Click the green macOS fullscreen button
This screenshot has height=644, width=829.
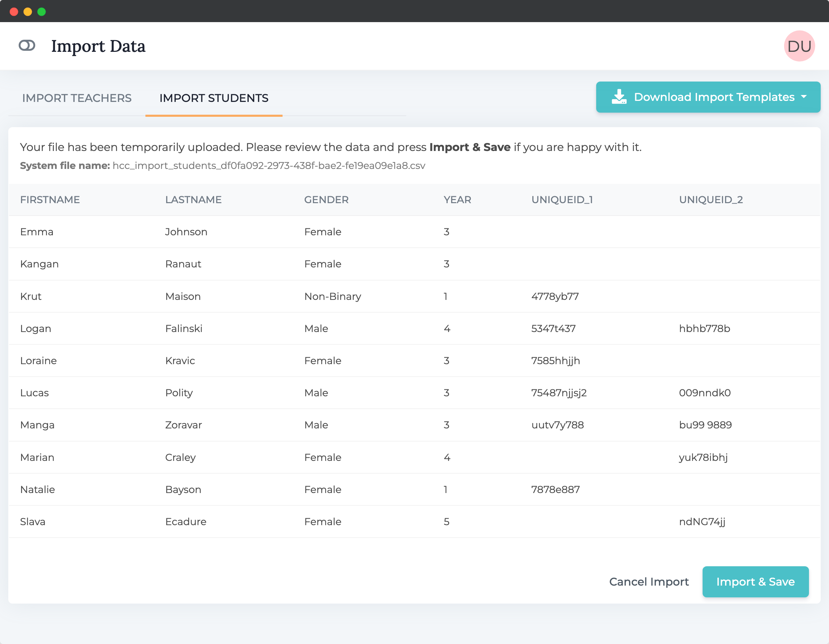coord(42,12)
